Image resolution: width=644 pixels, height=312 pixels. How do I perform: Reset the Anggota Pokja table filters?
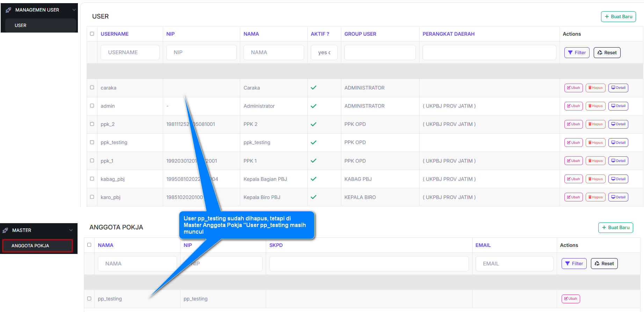pyautogui.click(x=604, y=264)
